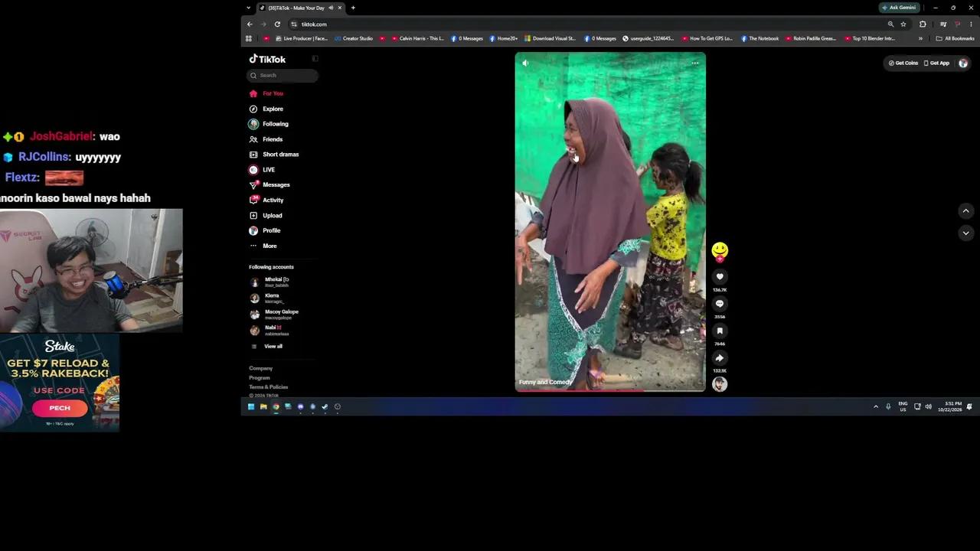Click the video progress bar
Viewport: 980px width, 551px height.
click(610, 390)
